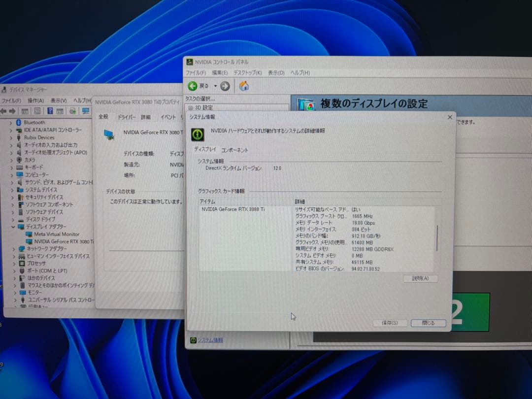Collapse the 3D 設定 tree entry
This screenshot has height=399, width=532.
tap(190, 107)
